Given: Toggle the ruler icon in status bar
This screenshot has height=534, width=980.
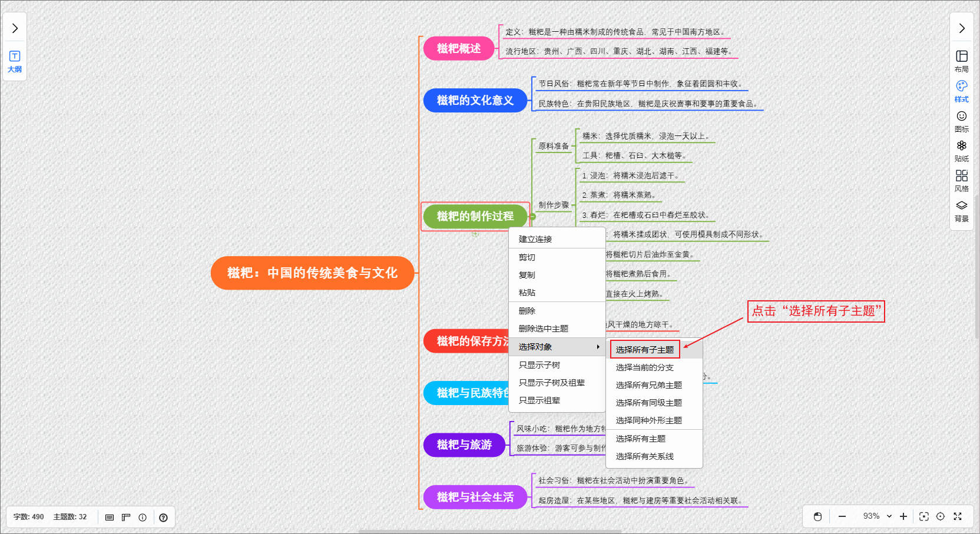Looking at the screenshot, I should (125, 518).
